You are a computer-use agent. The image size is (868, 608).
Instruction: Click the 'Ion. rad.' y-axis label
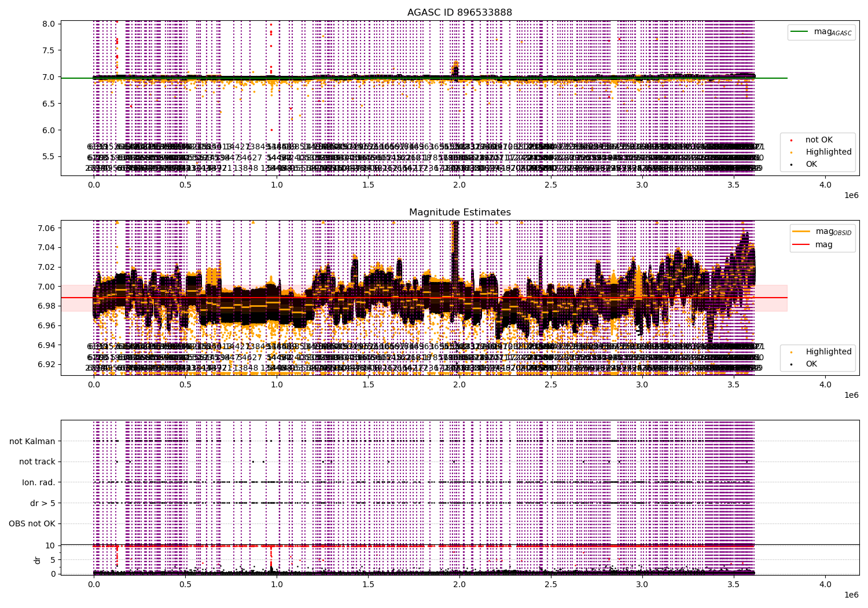coord(39,482)
